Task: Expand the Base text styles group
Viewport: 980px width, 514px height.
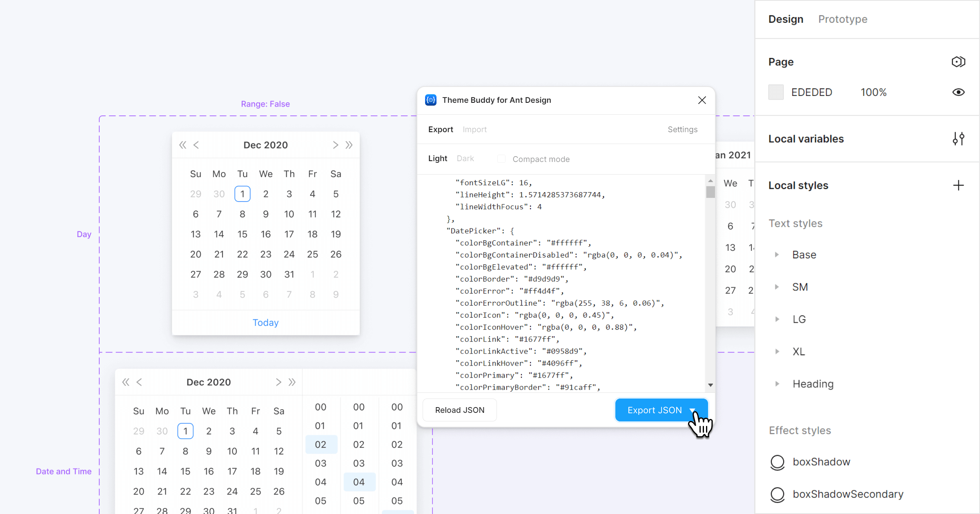Action: pos(777,255)
